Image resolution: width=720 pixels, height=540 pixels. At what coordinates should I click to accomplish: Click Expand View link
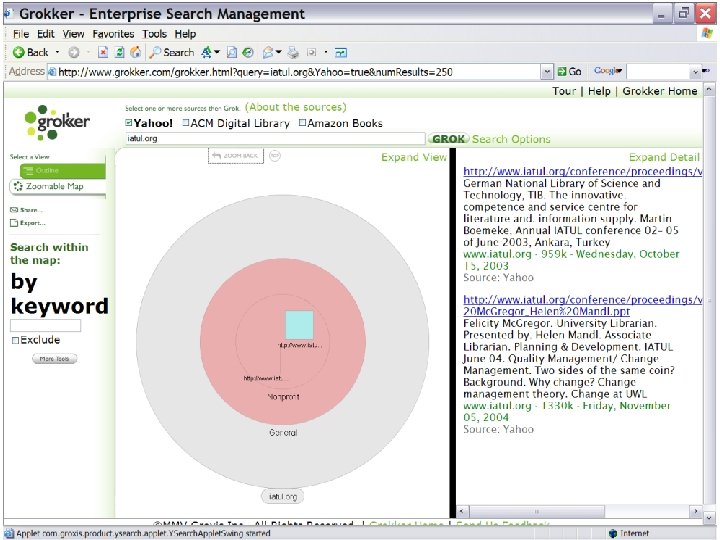tap(414, 157)
